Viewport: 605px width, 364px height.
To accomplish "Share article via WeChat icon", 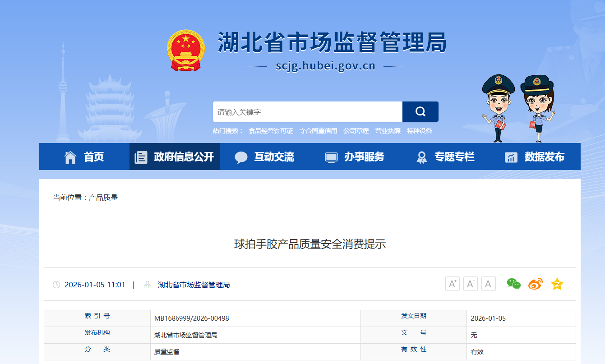I will click(514, 284).
